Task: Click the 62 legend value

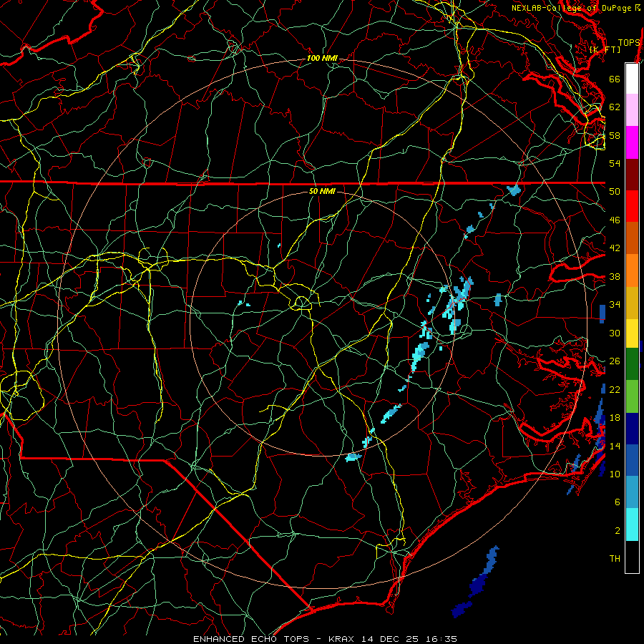Action: pyautogui.click(x=615, y=107)
